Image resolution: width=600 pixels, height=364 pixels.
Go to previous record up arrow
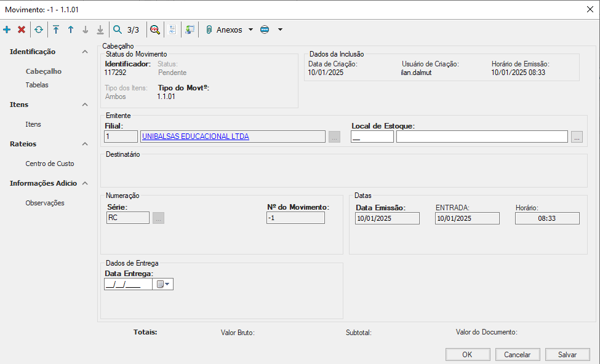click(x=71, y=30)
